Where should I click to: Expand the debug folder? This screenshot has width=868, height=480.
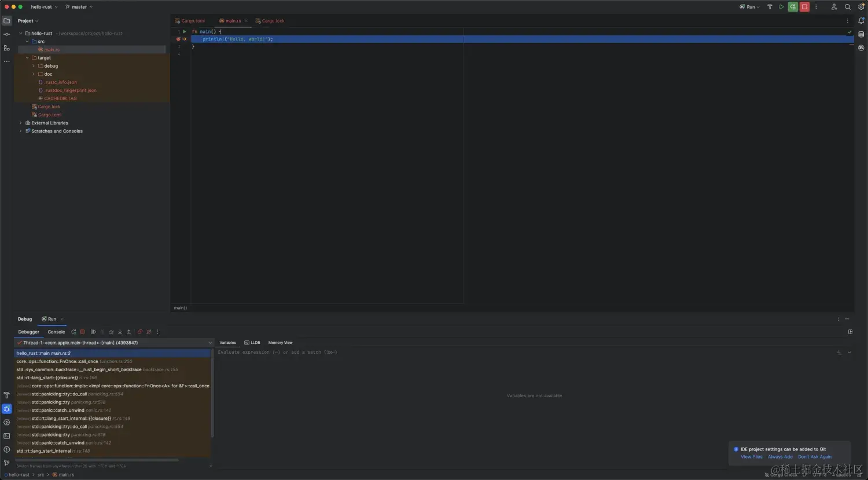(x=34, y=66)
